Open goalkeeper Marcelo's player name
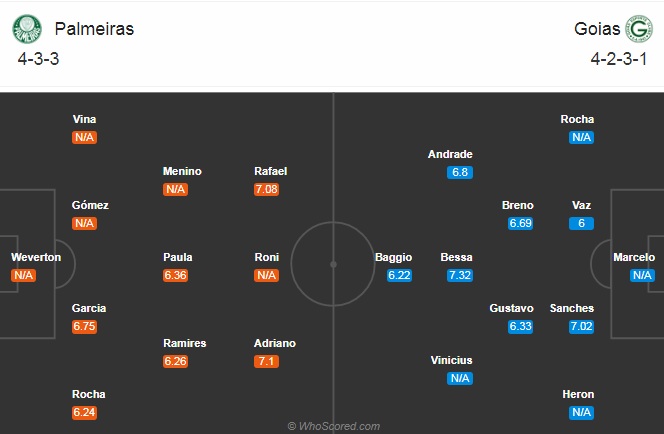Viewport: 664px width, 434px height. [x=634, y=257]
